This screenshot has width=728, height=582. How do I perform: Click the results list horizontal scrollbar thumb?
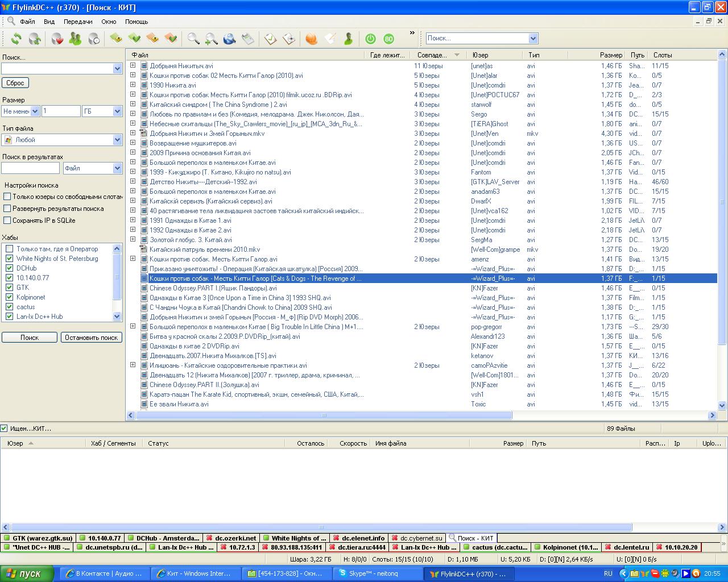tap(324, 415)
